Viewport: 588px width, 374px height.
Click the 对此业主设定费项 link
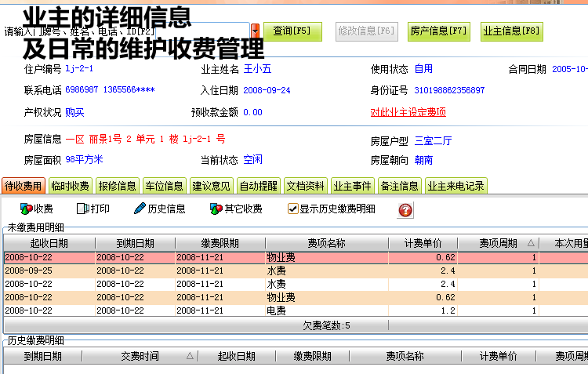pos(408,112)
